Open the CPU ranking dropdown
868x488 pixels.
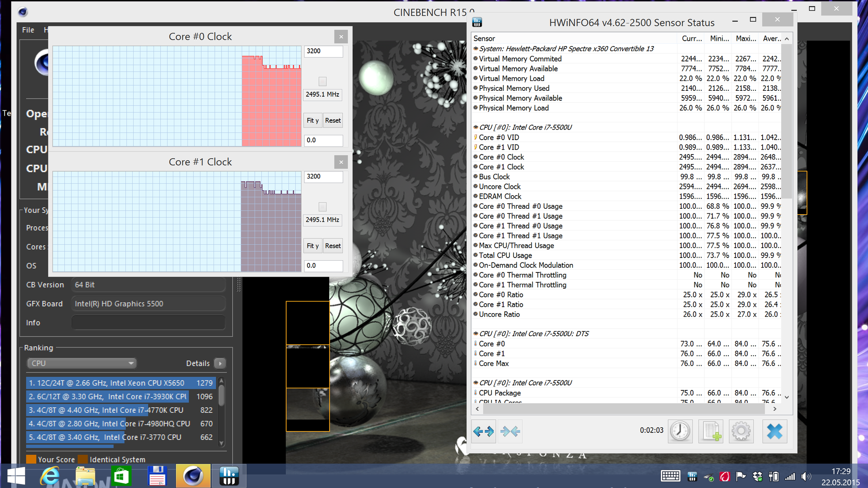click(x=82, y=363)
